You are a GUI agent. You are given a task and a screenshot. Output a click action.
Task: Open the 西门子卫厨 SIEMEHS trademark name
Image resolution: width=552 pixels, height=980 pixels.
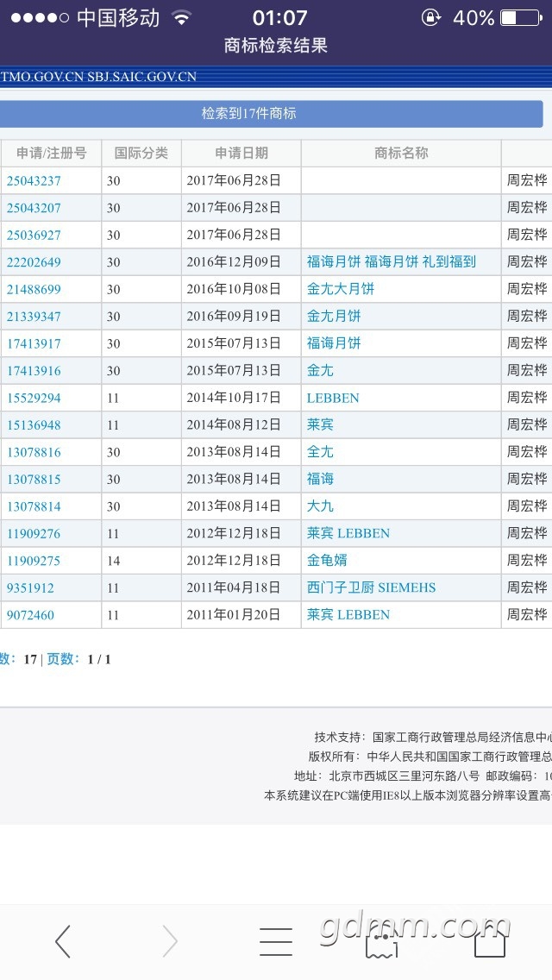point(372,587)
